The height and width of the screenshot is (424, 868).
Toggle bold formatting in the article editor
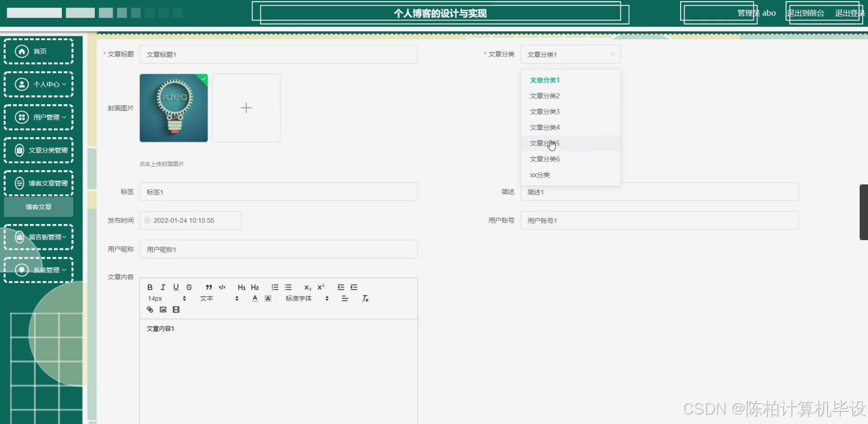coord(150,287)
